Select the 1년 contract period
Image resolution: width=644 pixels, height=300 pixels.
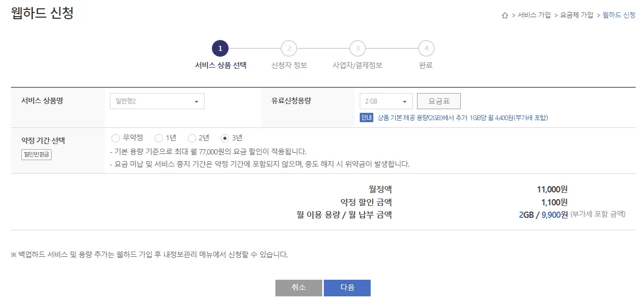[x=158, y=138]
